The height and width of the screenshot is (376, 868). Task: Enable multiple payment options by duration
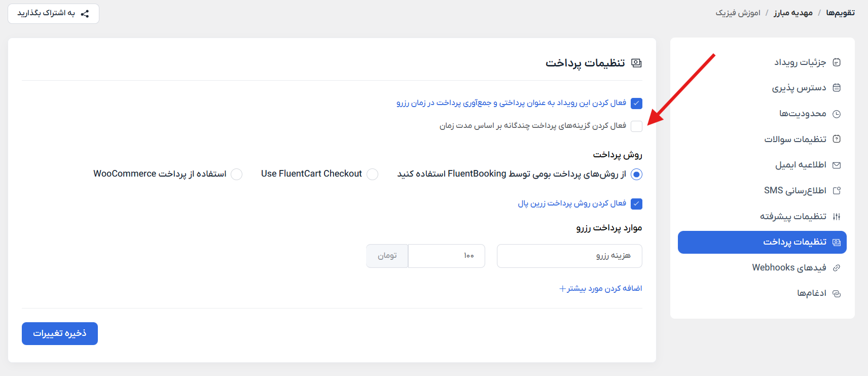pyautogui.click(x=636, y=126)
